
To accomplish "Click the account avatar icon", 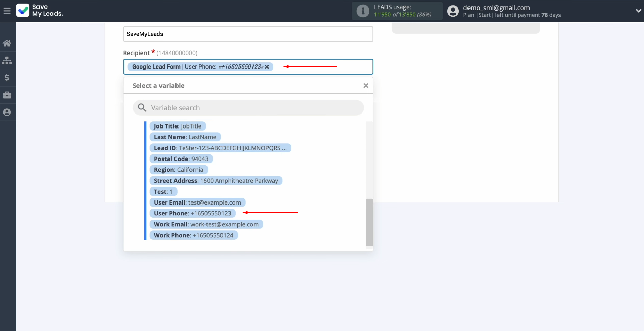I will coord(453,11).
